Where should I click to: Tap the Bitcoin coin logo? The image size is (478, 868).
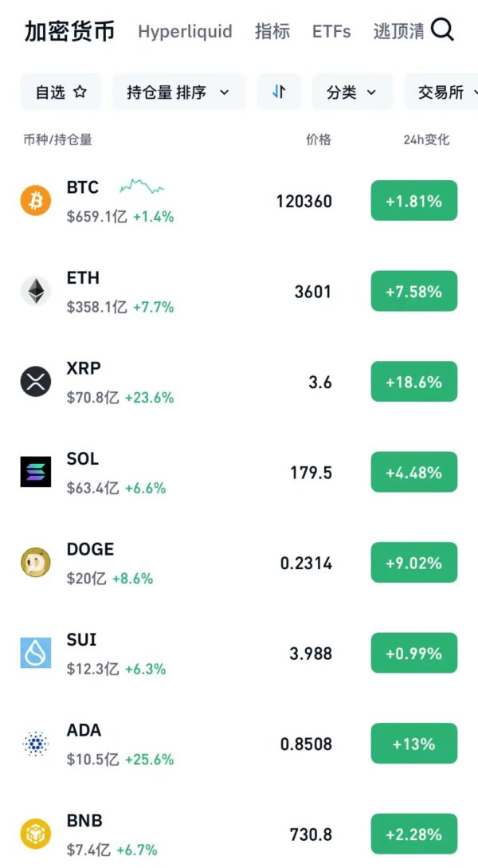tap(36, 201)
